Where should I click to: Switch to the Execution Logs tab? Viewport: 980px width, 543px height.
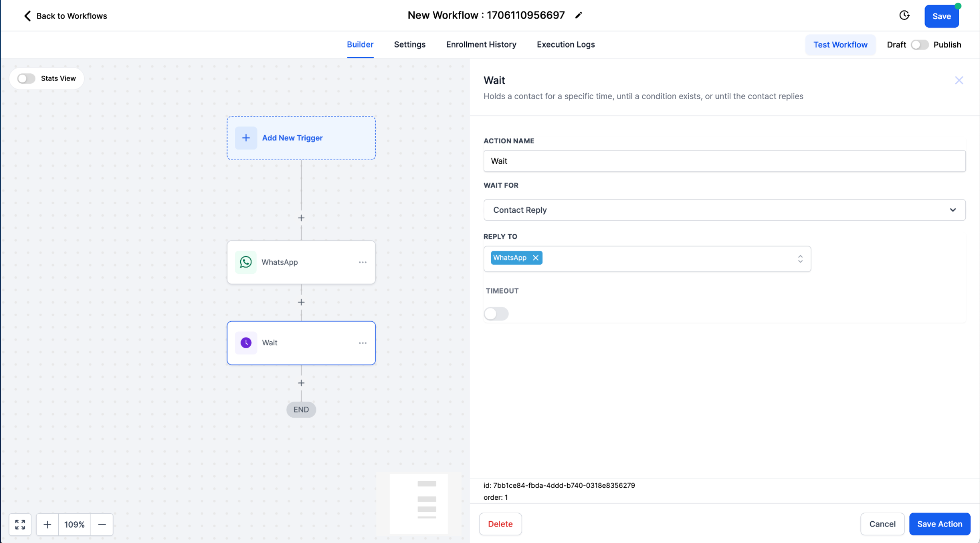point(566,44)
